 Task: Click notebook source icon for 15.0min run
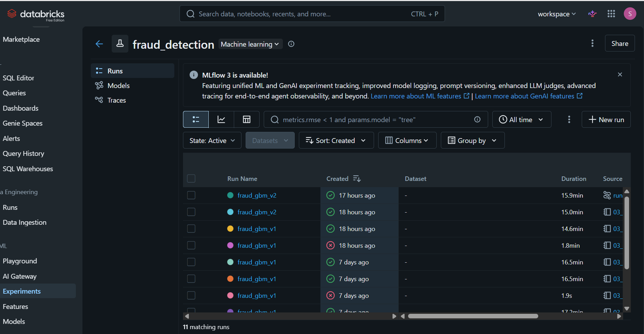pyautogui.click(x=607, y=212)
